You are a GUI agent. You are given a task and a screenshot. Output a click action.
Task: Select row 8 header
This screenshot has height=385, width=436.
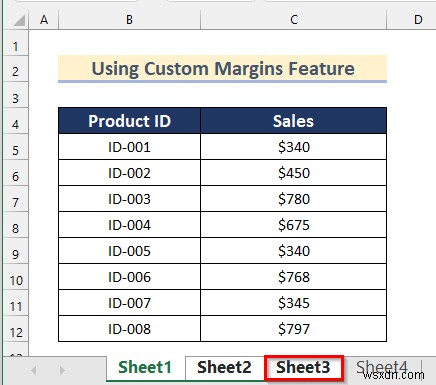[x=15, y=225]
